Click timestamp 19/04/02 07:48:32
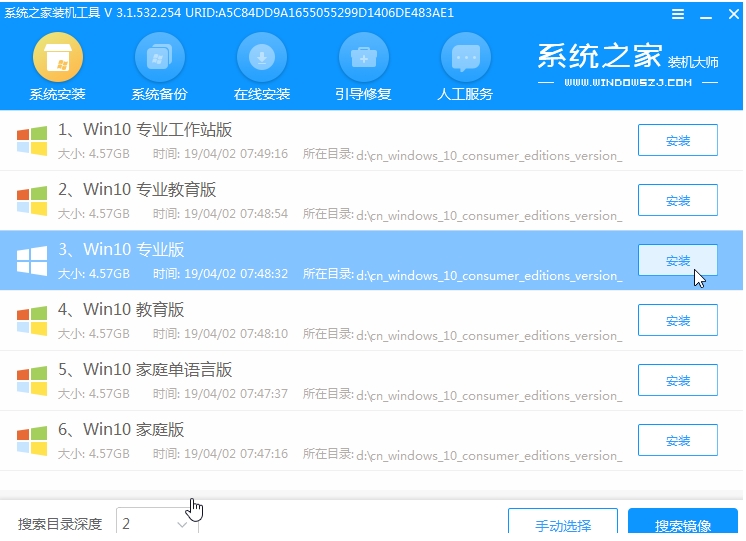Viewport: 746px width, 541px height. coord(236,274)
